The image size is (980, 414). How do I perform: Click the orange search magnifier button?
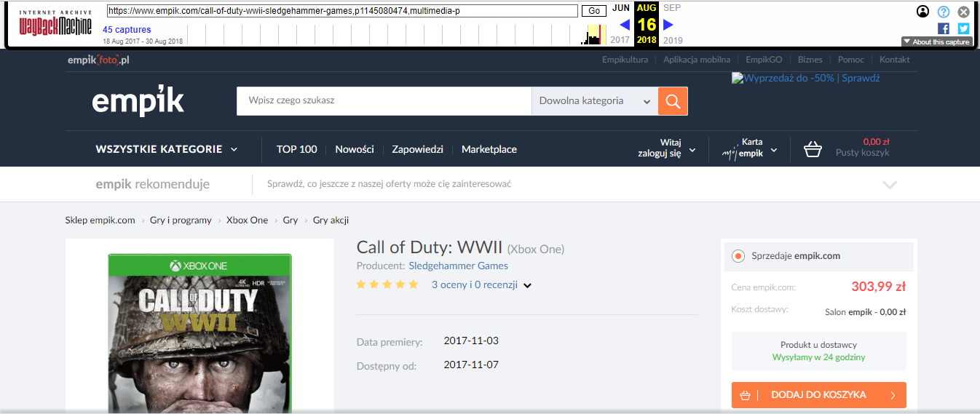coord(673,101)
